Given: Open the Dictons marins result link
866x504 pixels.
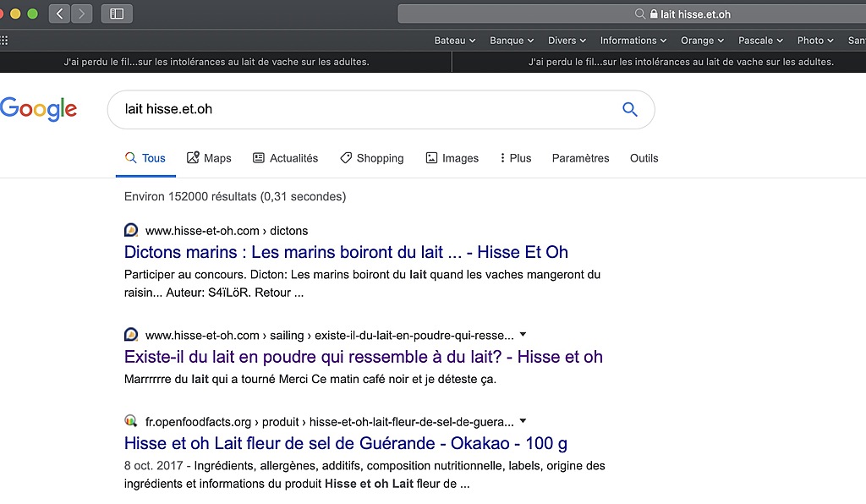Looking at the screenshot, I should pos(346,252).
